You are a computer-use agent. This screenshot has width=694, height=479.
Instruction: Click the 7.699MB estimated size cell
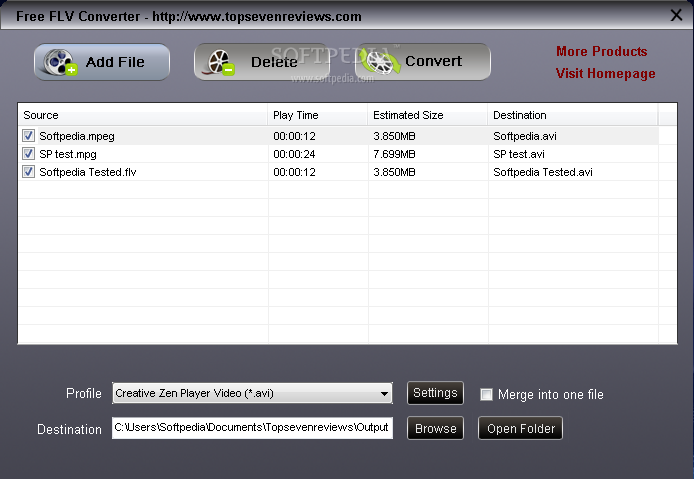pos(394,154)
